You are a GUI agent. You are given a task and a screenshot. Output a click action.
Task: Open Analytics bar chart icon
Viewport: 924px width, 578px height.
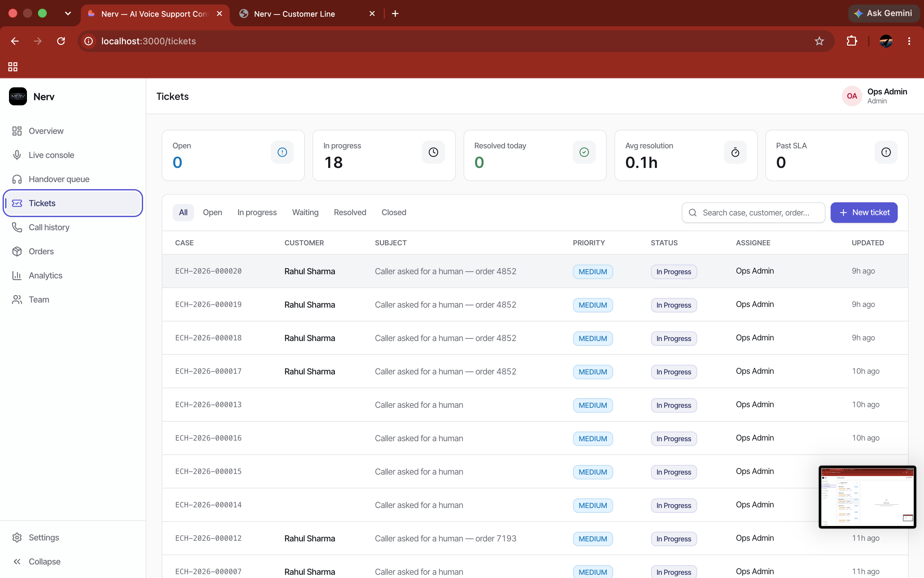click(17, 275)
